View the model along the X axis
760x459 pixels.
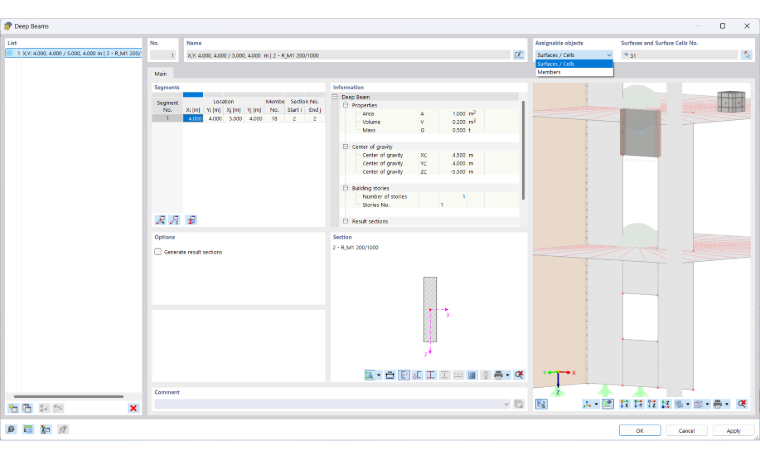coord(625,404)
